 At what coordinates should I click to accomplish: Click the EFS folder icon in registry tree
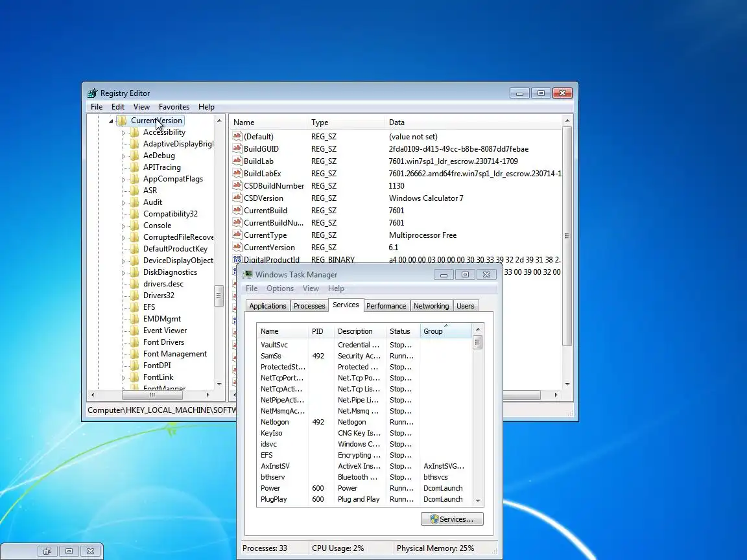pyautogui.click(x=135, y=307)
